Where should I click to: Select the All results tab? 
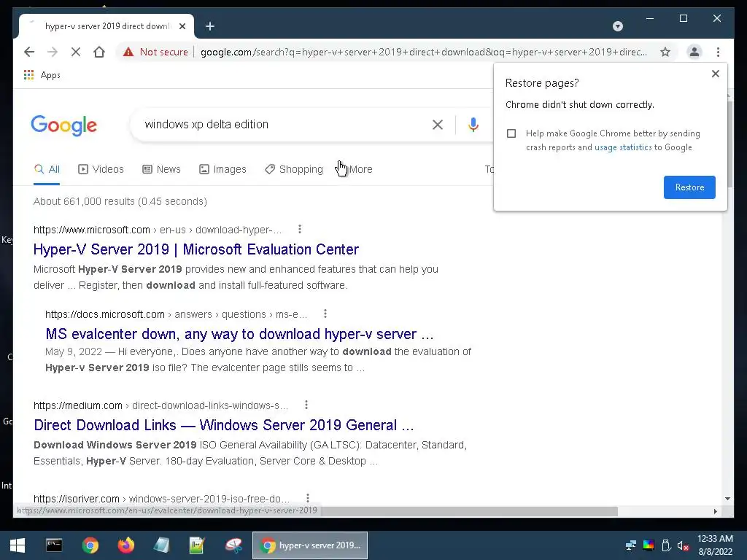coord(47,169)
